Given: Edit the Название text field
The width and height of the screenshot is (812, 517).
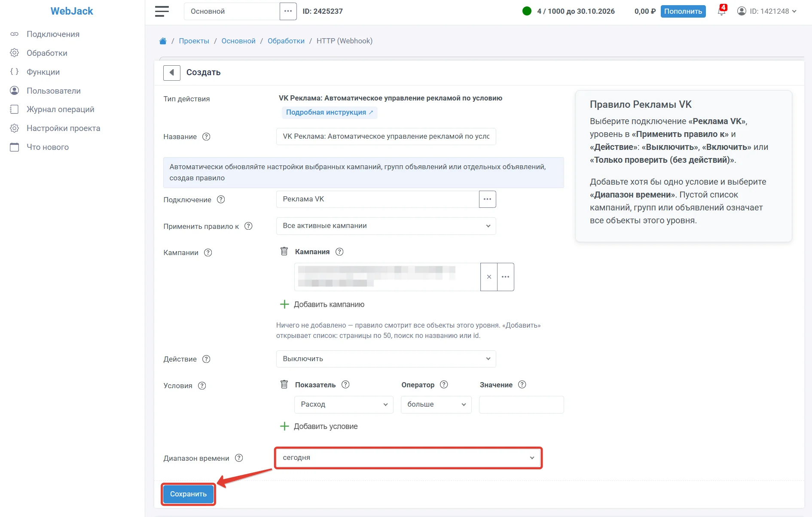Looking at the screenshot, I should click(386, 137).
